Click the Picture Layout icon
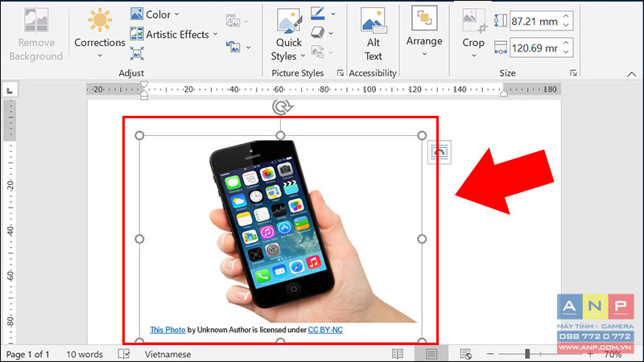Screen dimensions: 644x362 coord(317,51)
